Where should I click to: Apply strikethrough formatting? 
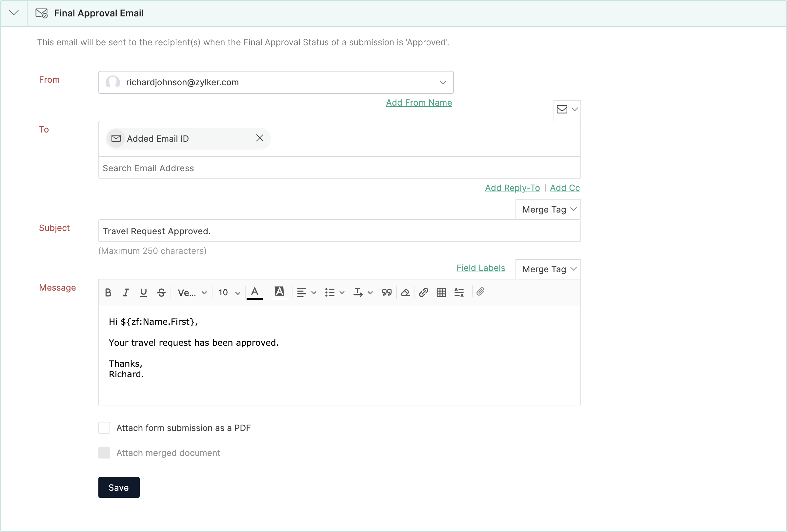[x=161, y=293]
